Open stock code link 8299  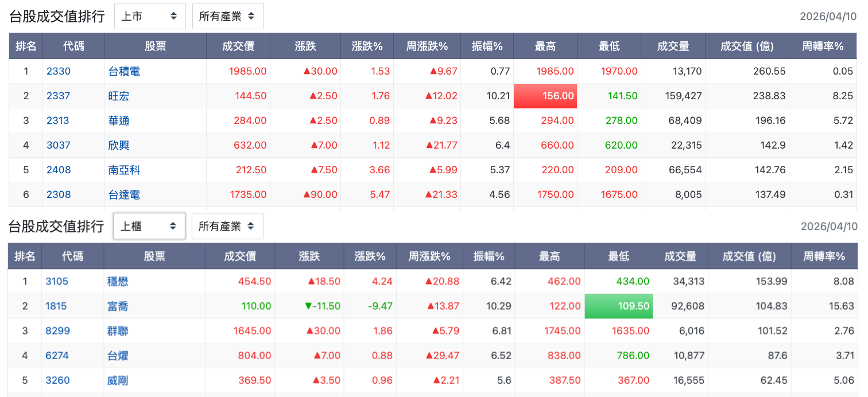point(57,330)
